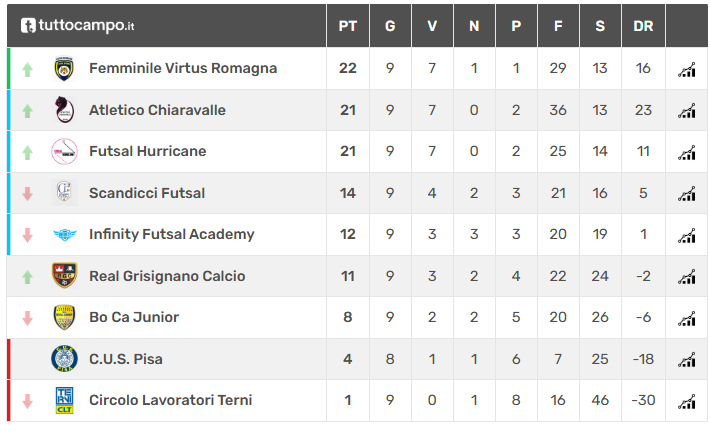Open stats chart icon for Atletico Chiaravalle
710x431 pixels.
[x=686, y=110]
